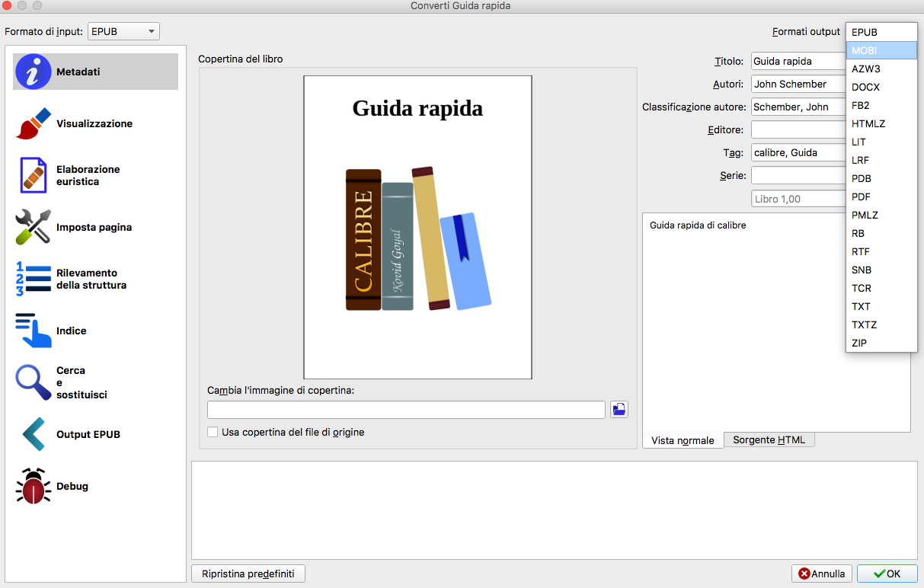924x588 pixels.
Task: Expand the Formato di input dropdown
Action: click(x=123, y=32)
